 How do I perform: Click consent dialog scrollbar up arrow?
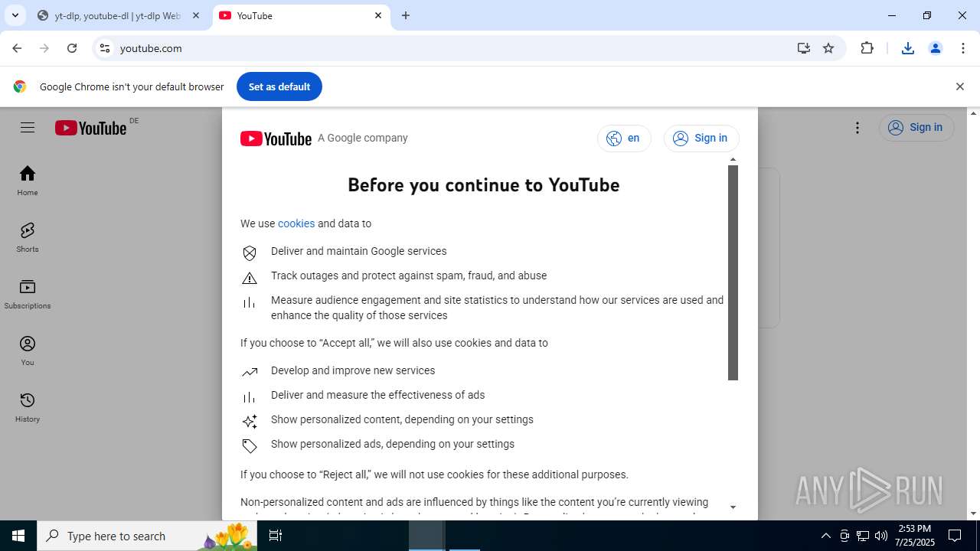(x=733, y=160)
